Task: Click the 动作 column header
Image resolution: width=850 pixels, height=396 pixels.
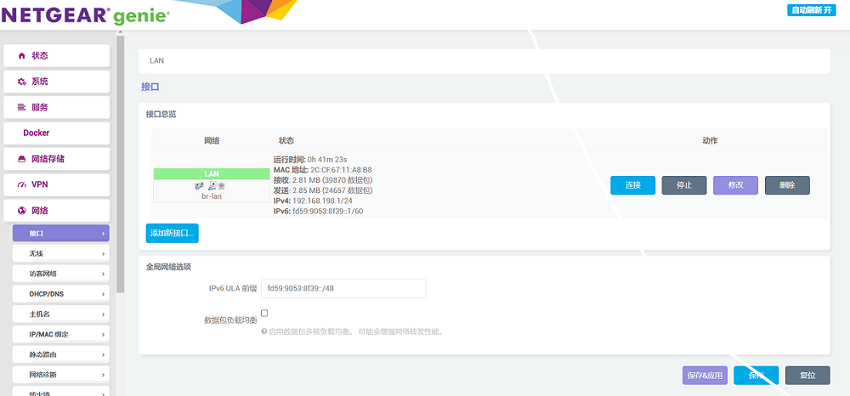Action: (710, 141)
